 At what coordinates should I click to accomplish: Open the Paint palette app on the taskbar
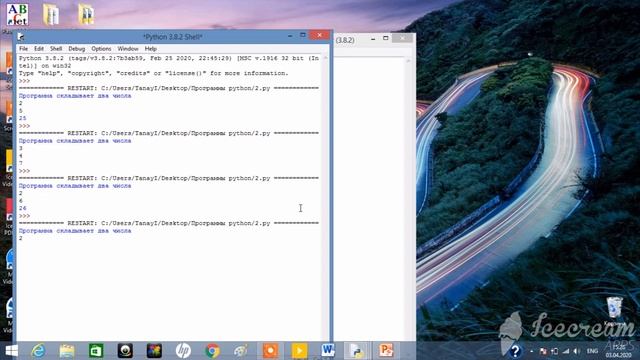[x=241, y=351]
